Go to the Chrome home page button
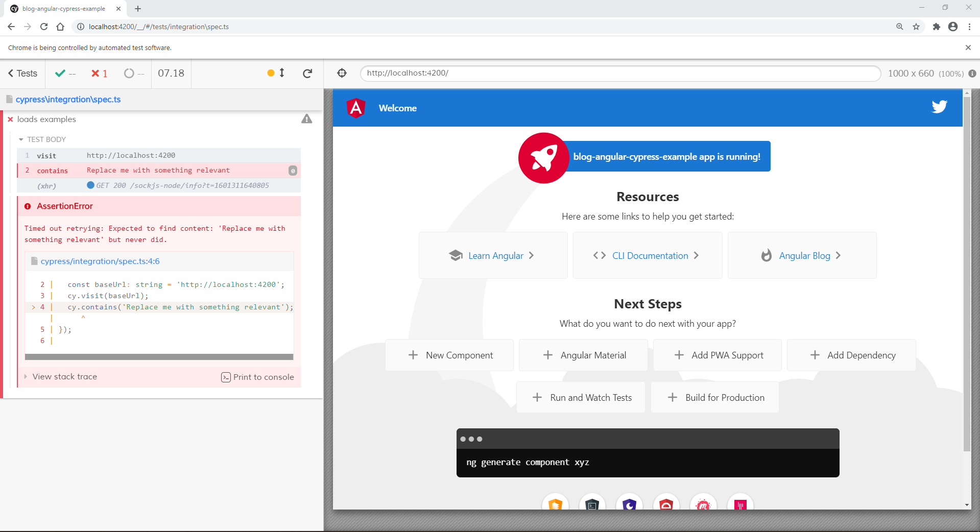This screenshot has height=532, width=980. click(60, 27)
